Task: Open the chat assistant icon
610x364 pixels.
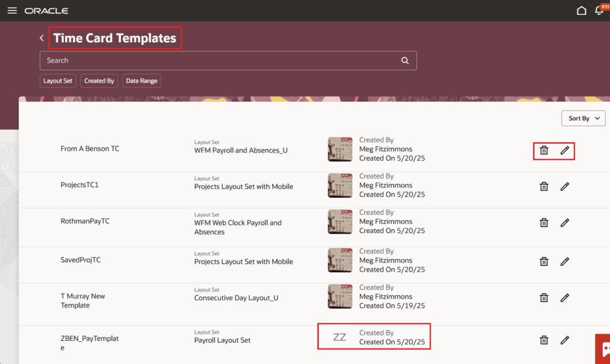Action: pos(603,349)
